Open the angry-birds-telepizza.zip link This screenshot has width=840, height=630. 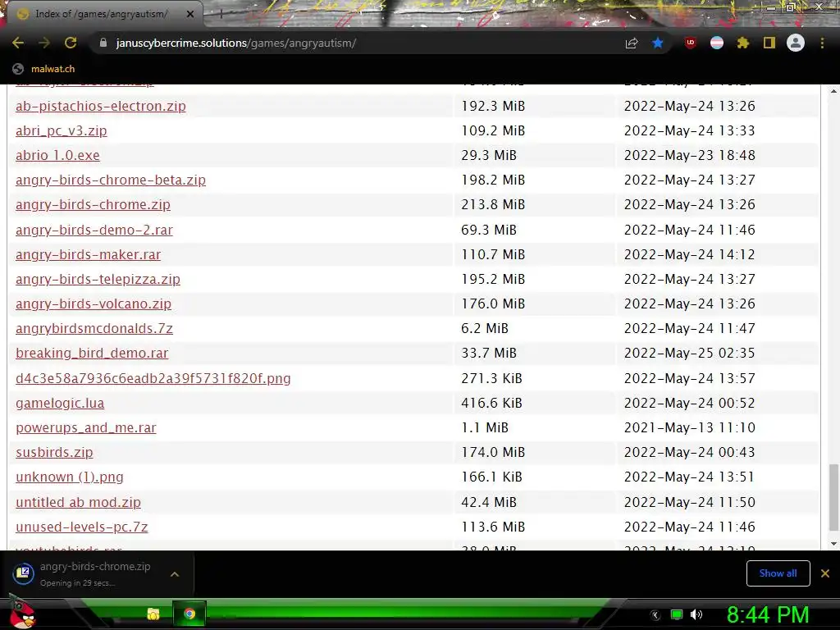tap(98, 279)
